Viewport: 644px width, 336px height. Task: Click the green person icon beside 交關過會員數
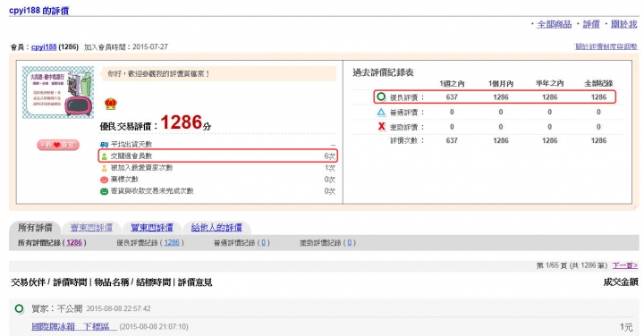pyautogui.click(x=104, y=156)
